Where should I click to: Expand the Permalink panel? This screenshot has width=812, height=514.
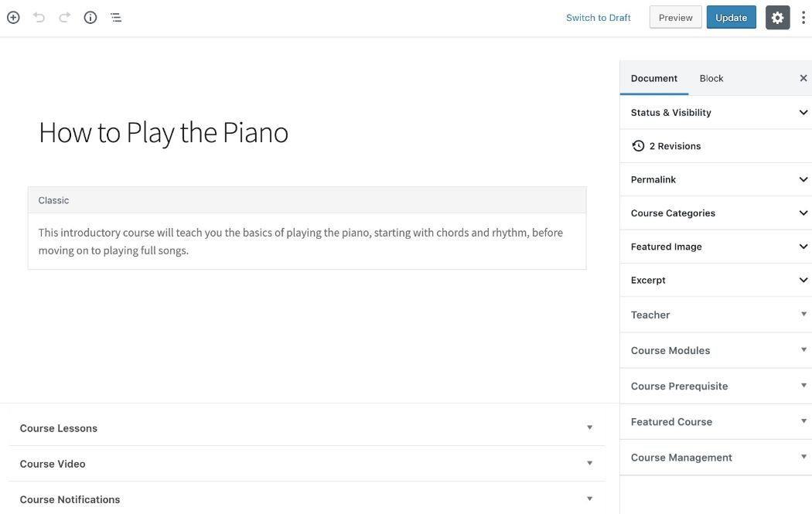715,179
